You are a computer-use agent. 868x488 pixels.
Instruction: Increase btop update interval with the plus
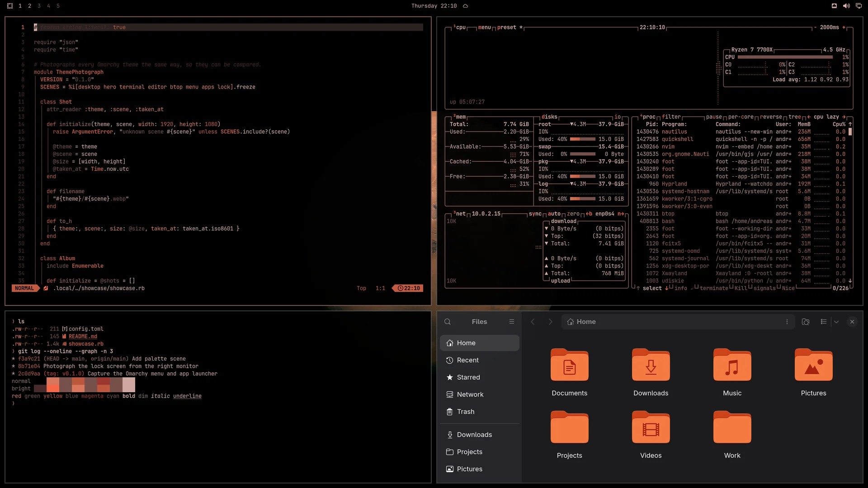click(x=844, y=27)
